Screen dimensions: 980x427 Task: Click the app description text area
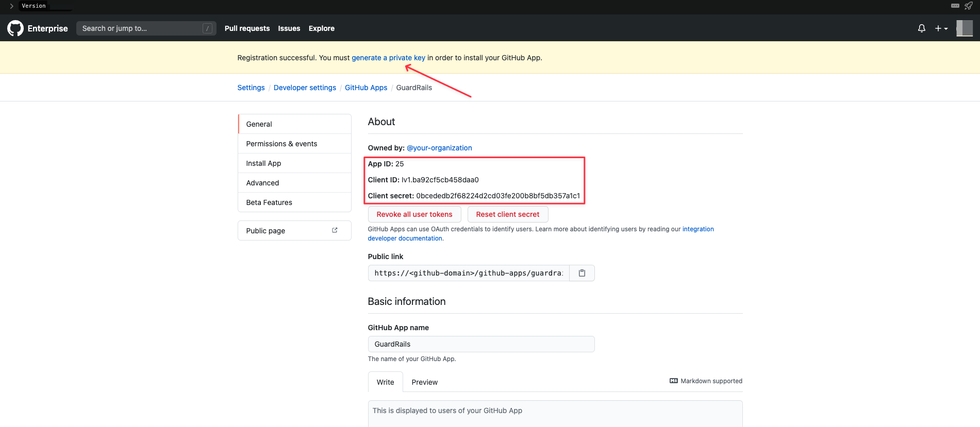tap(555, 414)
